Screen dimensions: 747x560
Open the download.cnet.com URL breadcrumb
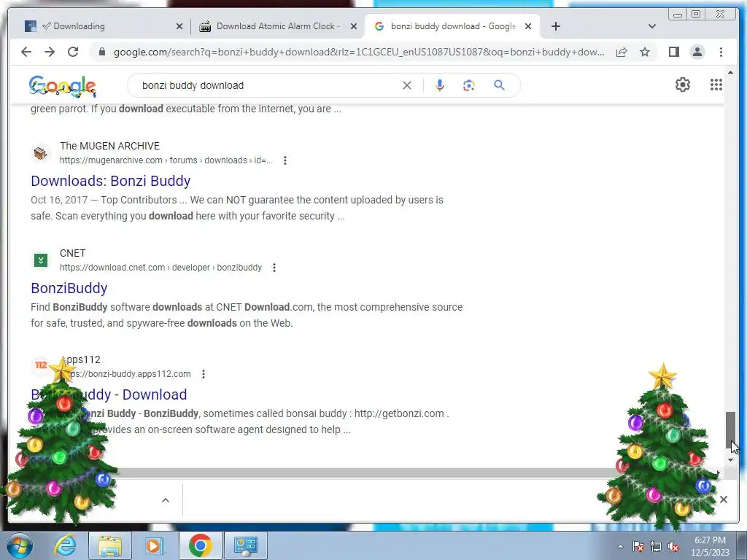click(x=160, y=268)
